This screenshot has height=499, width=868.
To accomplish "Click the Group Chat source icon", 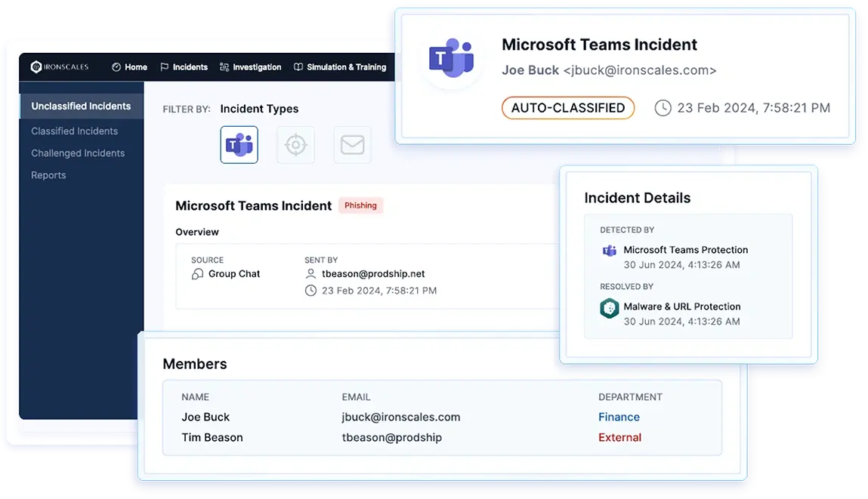I will point(198,274).
